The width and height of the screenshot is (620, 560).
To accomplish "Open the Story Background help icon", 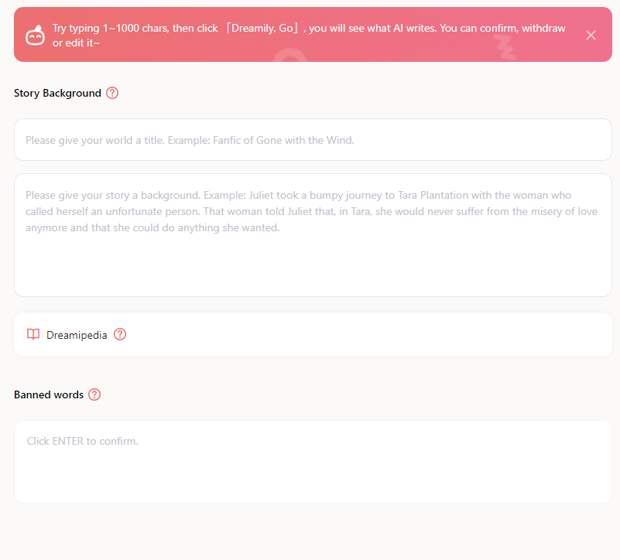I will point(112,93).
